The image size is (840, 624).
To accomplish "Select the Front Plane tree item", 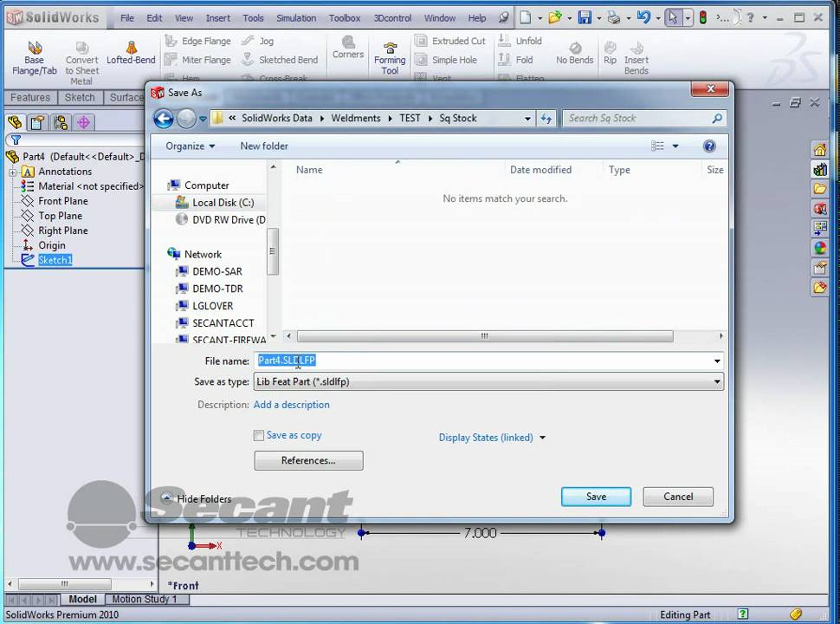I will tap(62, 201).
